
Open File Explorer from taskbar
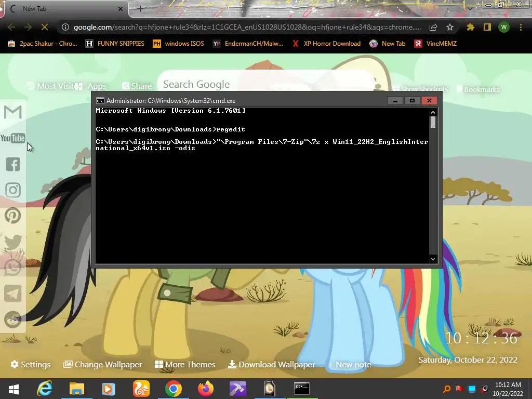pyautogui.click(x=77, y=389)
